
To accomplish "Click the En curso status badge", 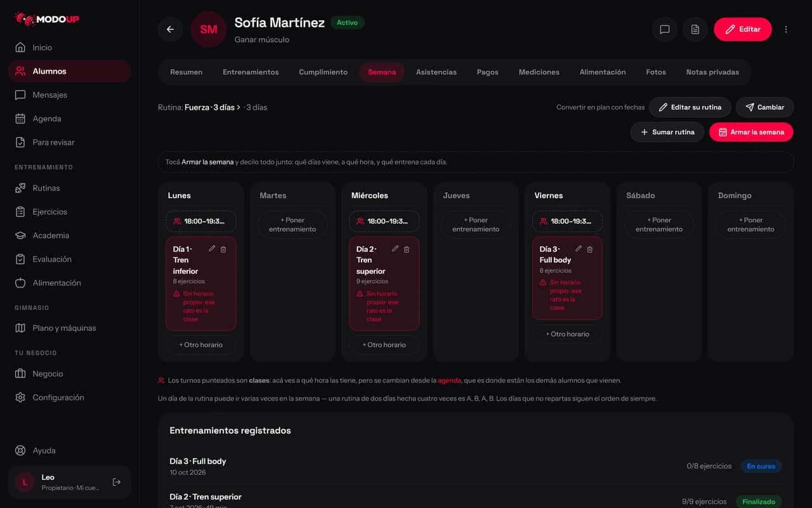I will click(x=761, y=466).
